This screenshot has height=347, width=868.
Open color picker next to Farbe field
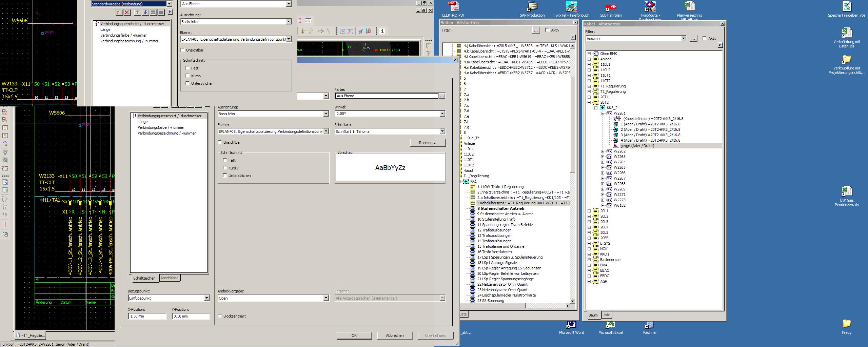pyautogui.click(x=442, y=96)
